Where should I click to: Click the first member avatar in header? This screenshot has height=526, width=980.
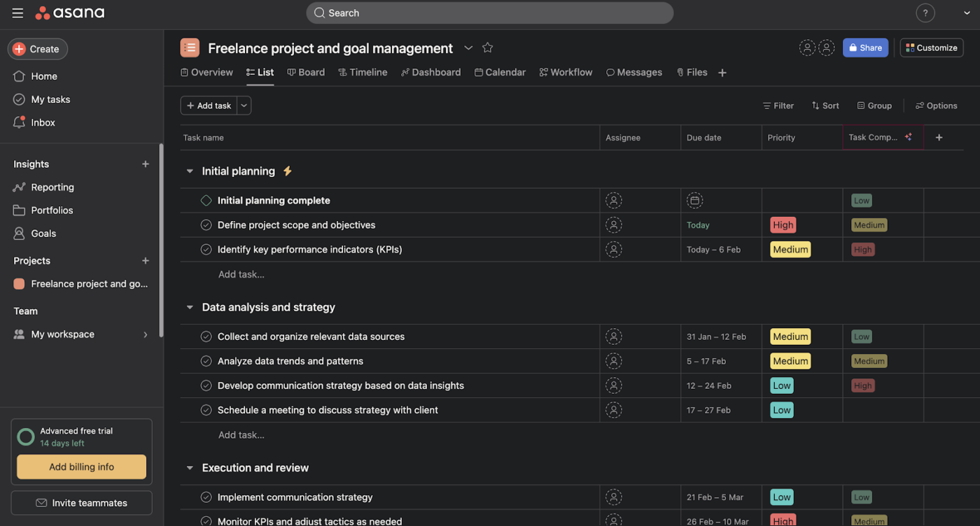[807, 48]
